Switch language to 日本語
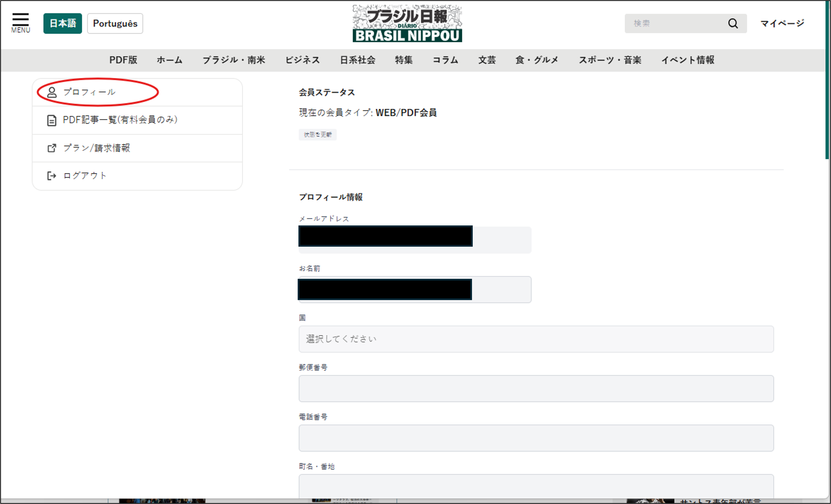Viewport: 831px width, 504px height. click(63, 23)
